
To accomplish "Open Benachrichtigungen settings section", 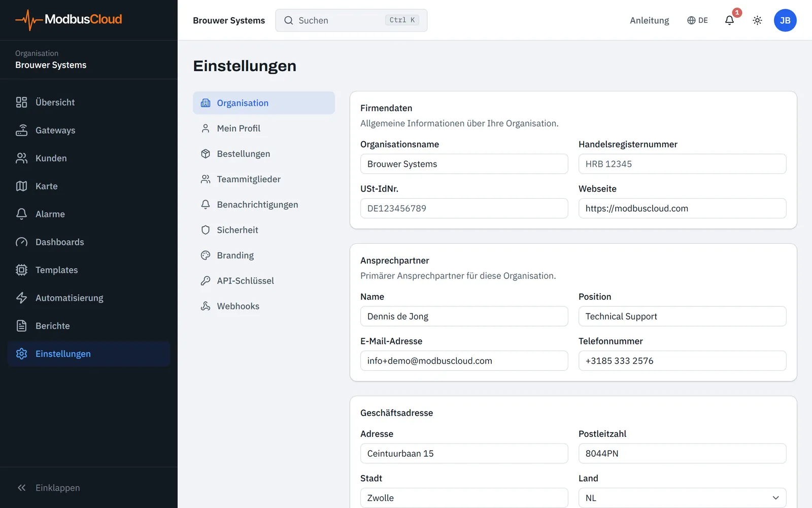I will click(264, 204).
